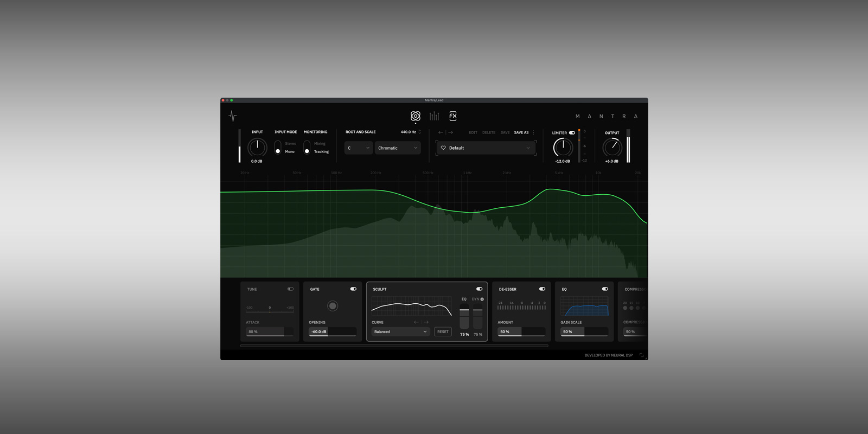Flip the Input Mode Stereo/Mono switch

point(278,147)
